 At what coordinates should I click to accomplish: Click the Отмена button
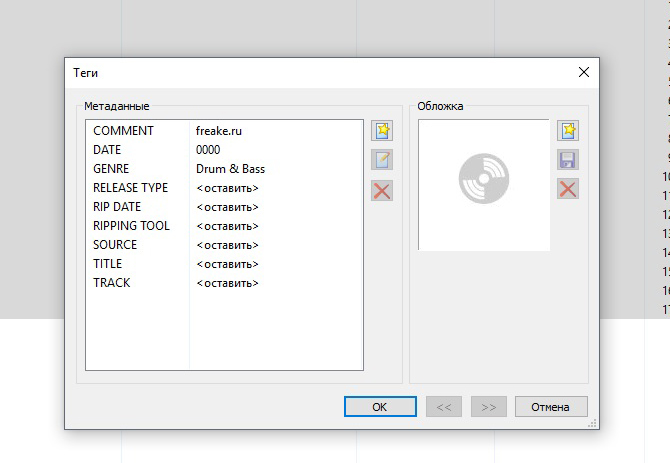tap(551, 407)
